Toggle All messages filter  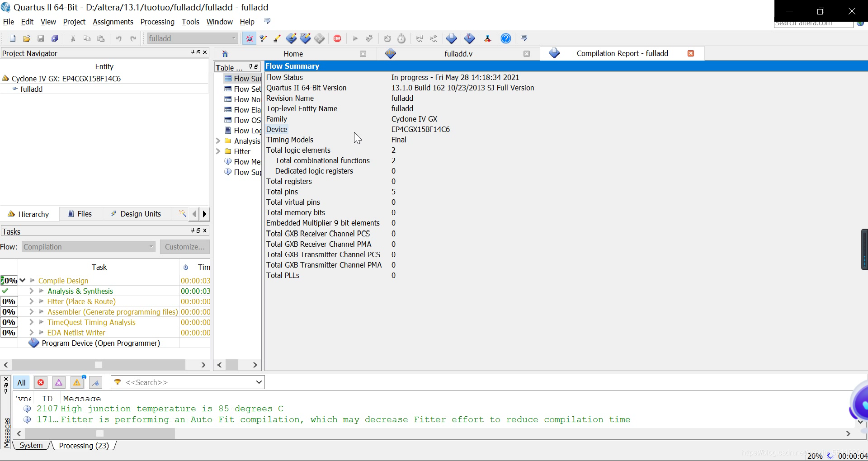(x=21, y=382)
